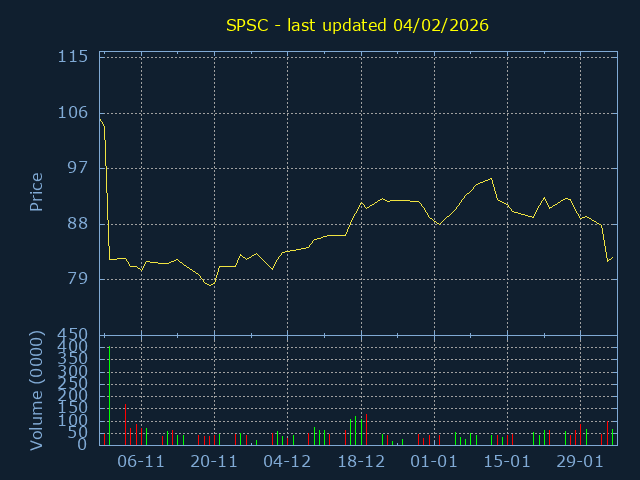
Task: Click the Price axis label
Action: coord(36,192)
